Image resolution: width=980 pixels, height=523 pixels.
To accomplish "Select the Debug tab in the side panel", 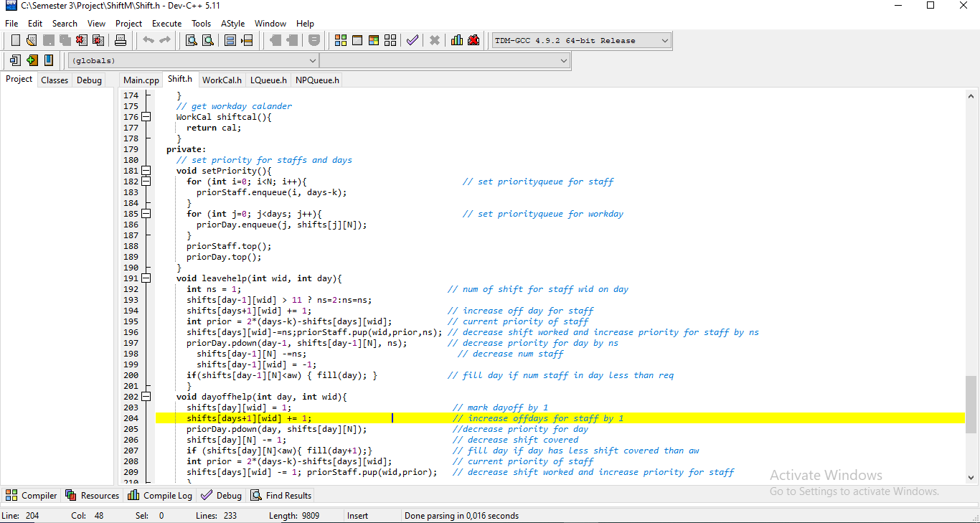I will [x=89, y=80].
